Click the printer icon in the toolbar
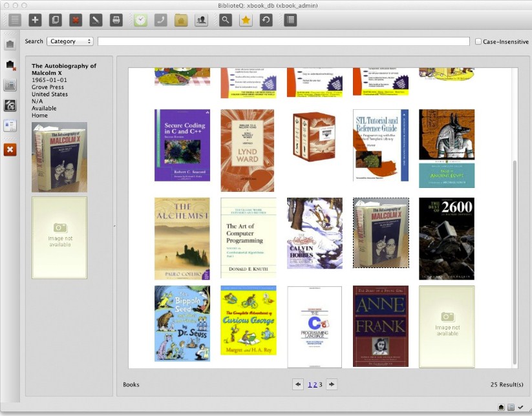The image size is (532, 416). tap(116, 20)
